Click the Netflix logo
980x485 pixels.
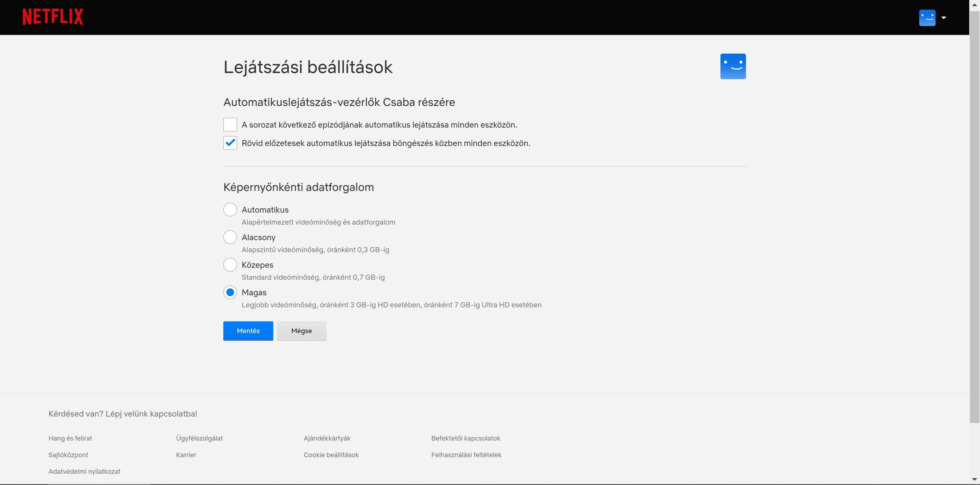53,17
